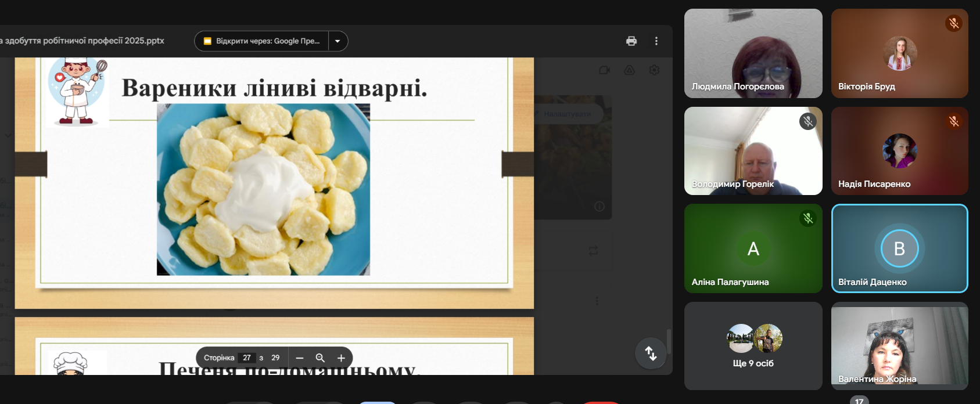Click the dimmed triangle alert icon behind the viewer

pyautogui.click(x=629, y=70)
